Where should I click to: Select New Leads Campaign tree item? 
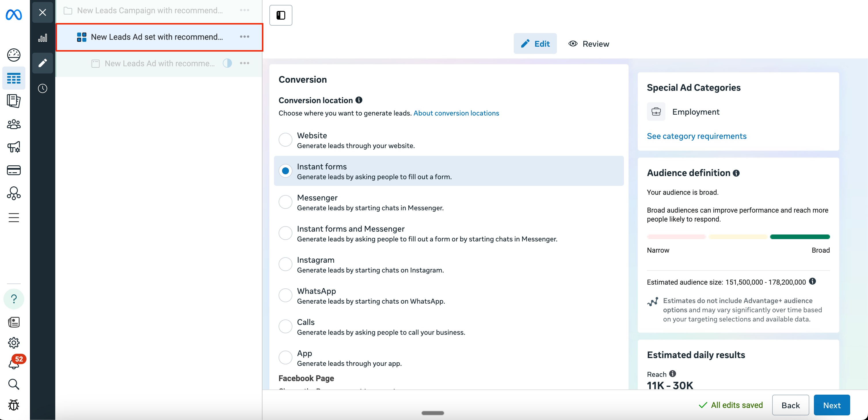point(159,10)
